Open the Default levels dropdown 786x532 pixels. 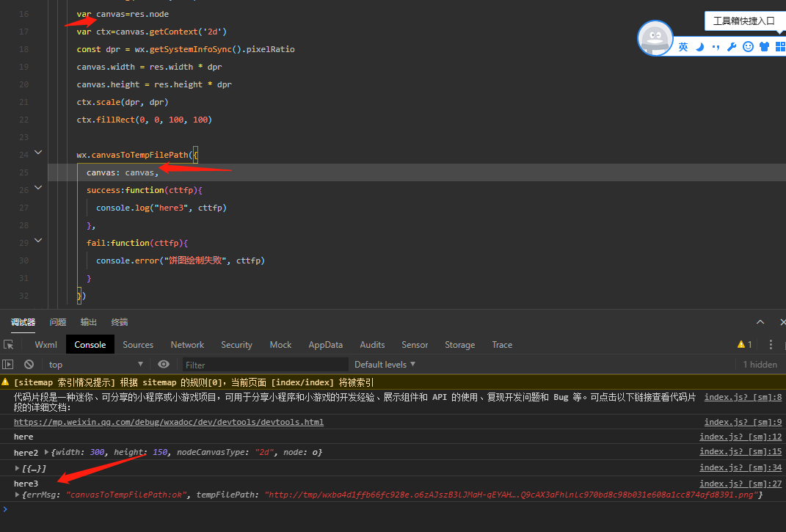[x=385, y=365]
